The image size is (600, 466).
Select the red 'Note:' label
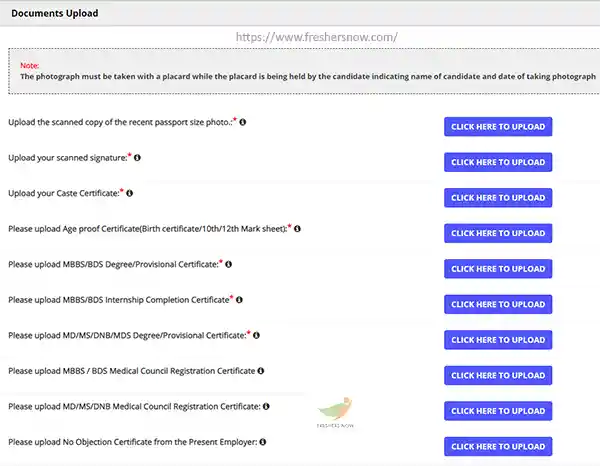(29, 65)
